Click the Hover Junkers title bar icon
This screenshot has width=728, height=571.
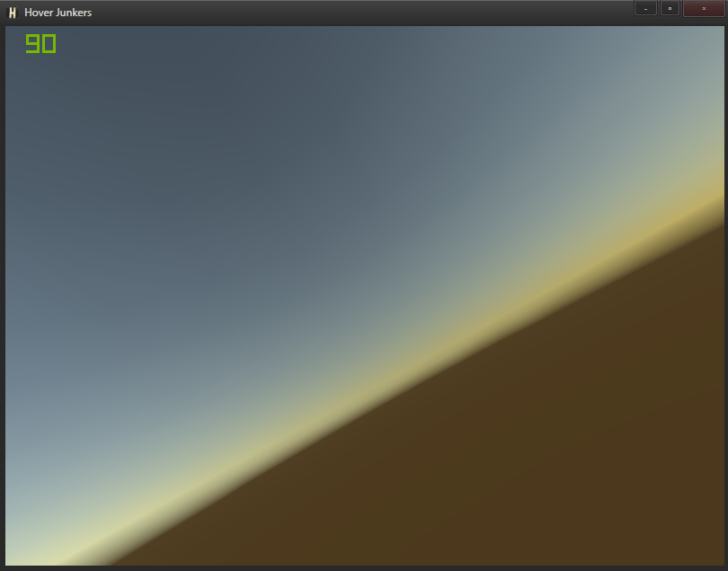[x=13, y=13]
